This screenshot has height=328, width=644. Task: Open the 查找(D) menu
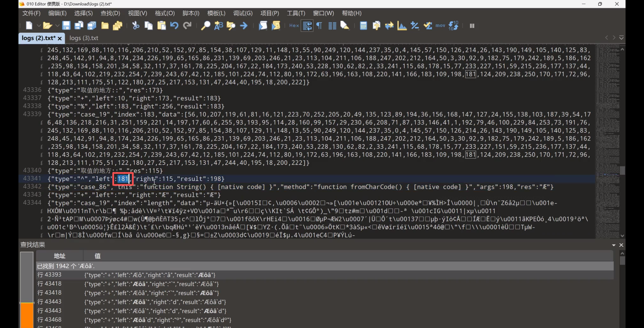coord(110,13)
